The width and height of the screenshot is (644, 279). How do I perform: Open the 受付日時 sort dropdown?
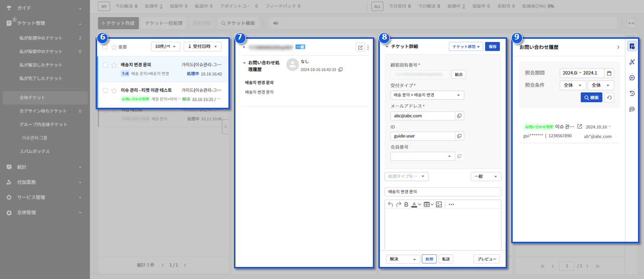click(203, 47)
